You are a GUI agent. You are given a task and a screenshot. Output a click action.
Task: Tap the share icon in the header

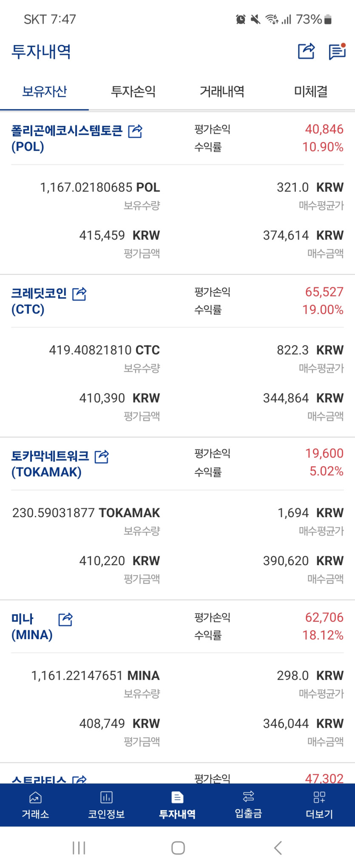coord(306,51)
